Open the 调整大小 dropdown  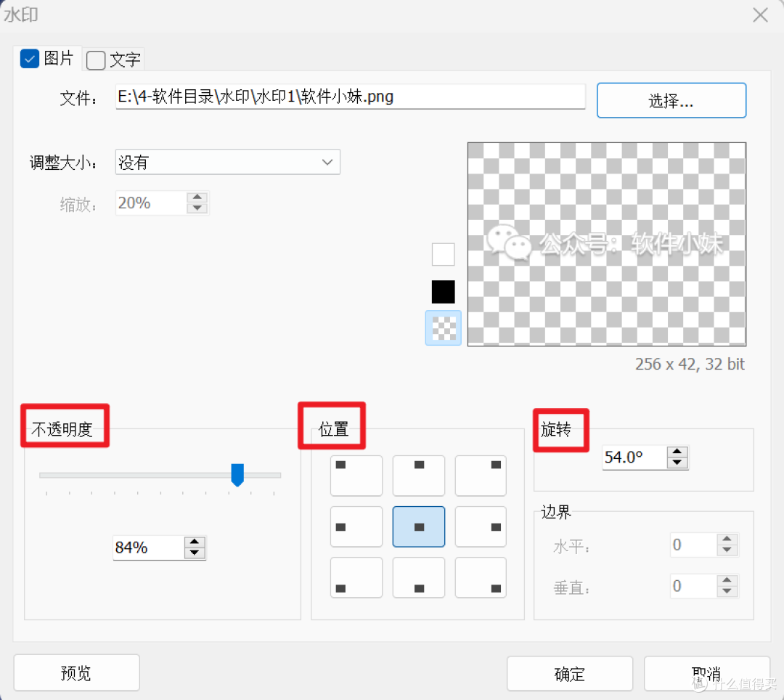tap(227, 162)
